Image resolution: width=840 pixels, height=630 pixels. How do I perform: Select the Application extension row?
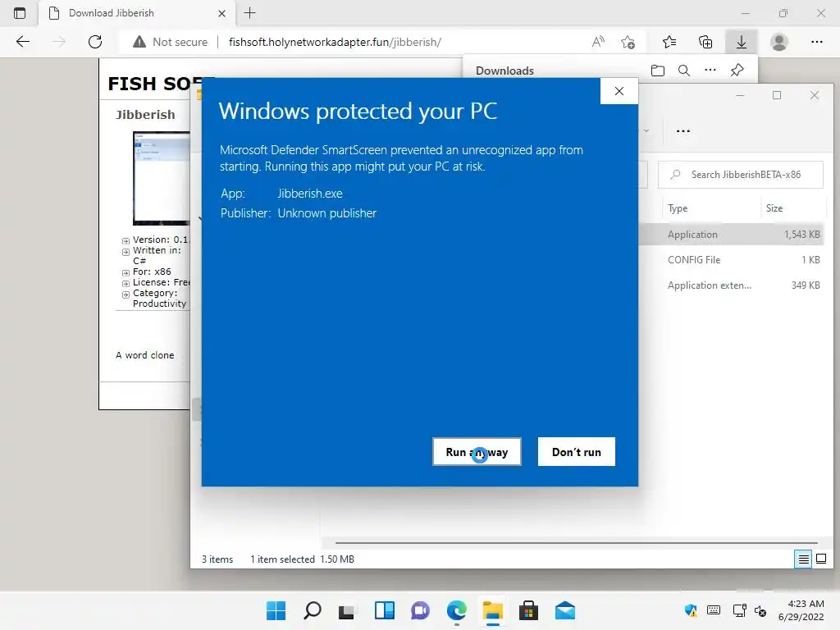tap(731, 285)
